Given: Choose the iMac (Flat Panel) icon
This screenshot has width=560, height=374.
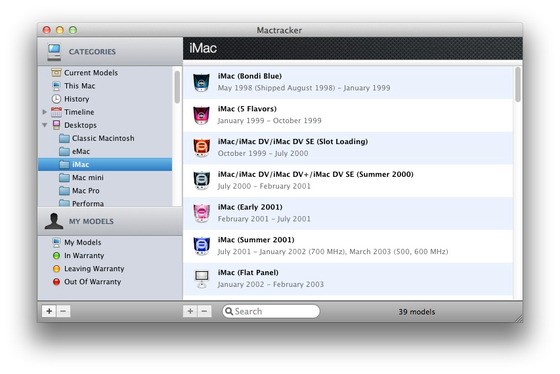Looking at the screenshot, I should [201, 279].
